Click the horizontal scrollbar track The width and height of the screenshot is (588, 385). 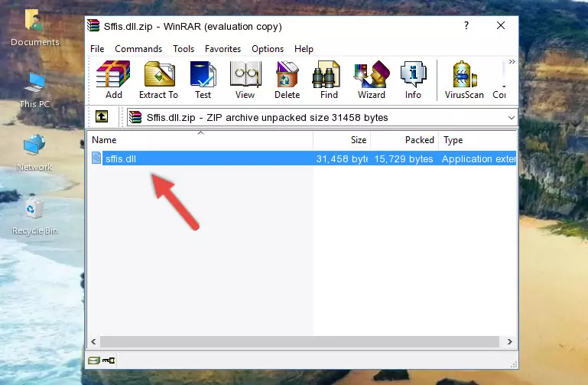(299, 341)
